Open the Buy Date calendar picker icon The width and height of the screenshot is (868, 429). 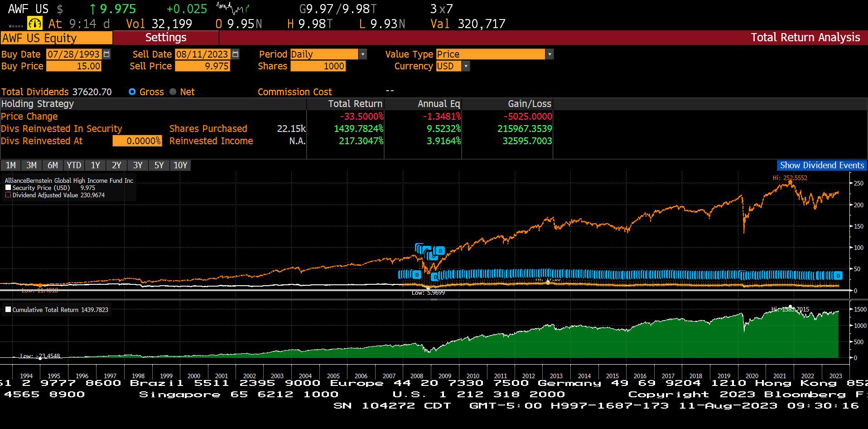coord(106,54)
